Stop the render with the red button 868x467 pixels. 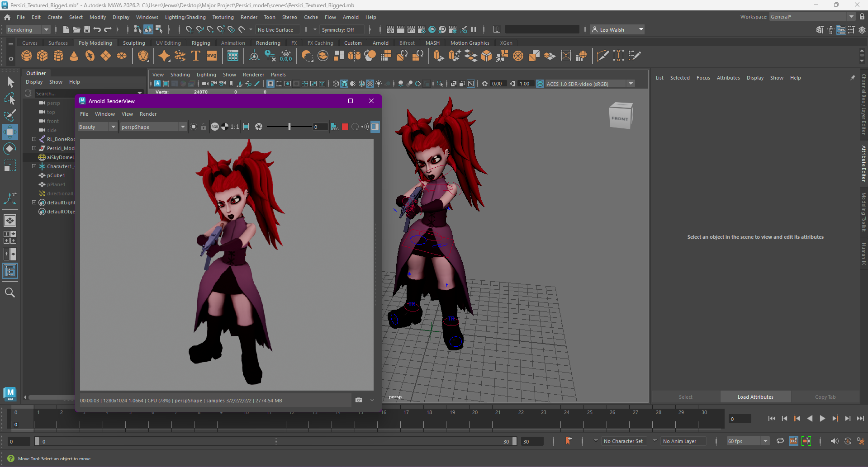click(x=345, y=127)
